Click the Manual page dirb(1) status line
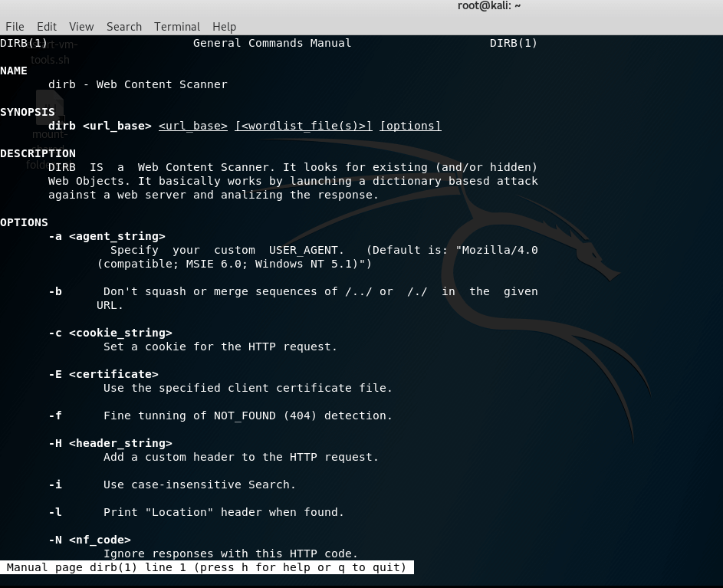This screenshot has width=723, height=588. [x=207, y=567]
